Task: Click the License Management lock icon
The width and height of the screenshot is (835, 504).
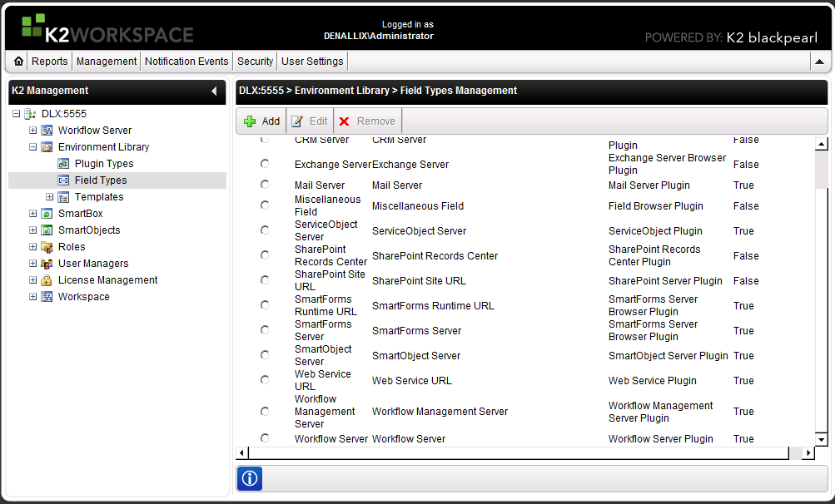Action: (47, 280)
